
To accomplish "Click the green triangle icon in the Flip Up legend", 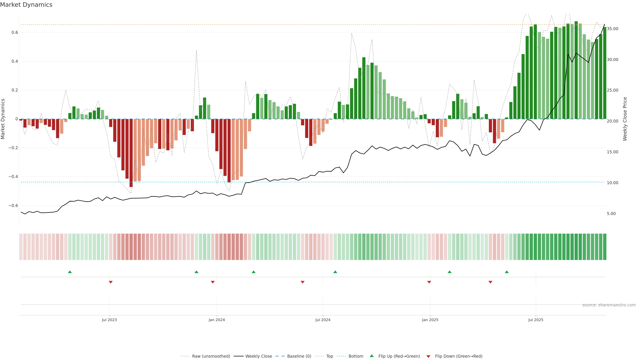I will click(372, 356).
